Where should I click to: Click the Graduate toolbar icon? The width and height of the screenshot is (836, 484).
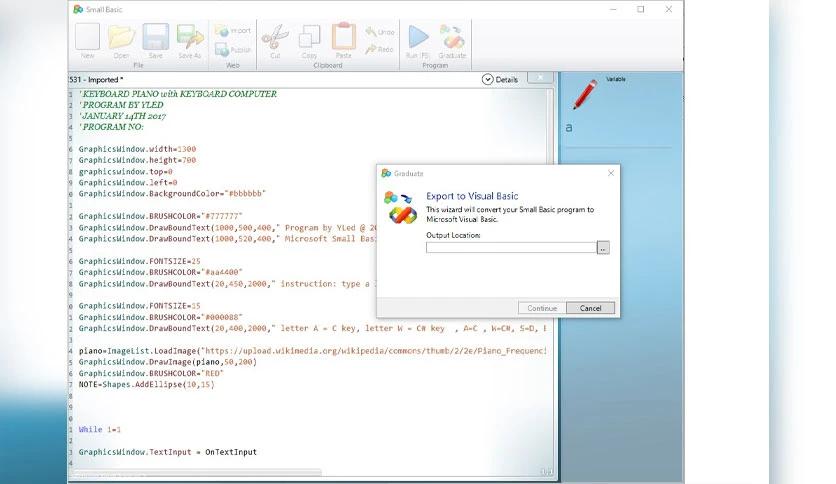click(452, 37)
